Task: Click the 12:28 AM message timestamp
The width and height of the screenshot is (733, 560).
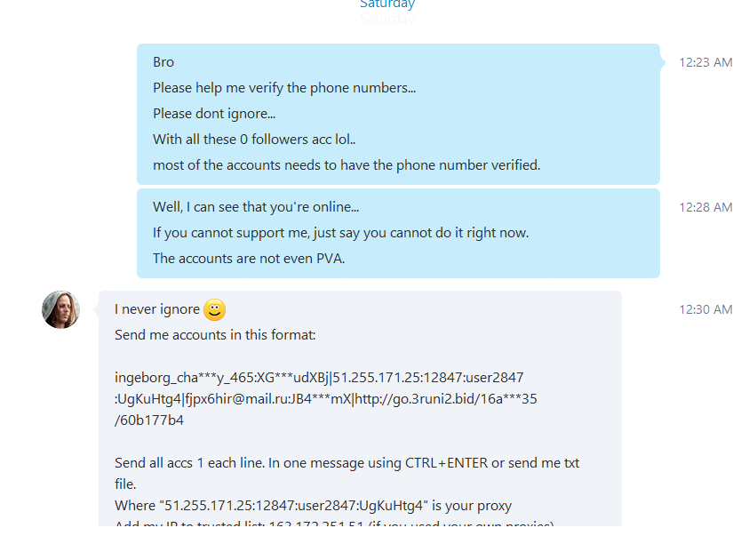Action: (705, 207)
